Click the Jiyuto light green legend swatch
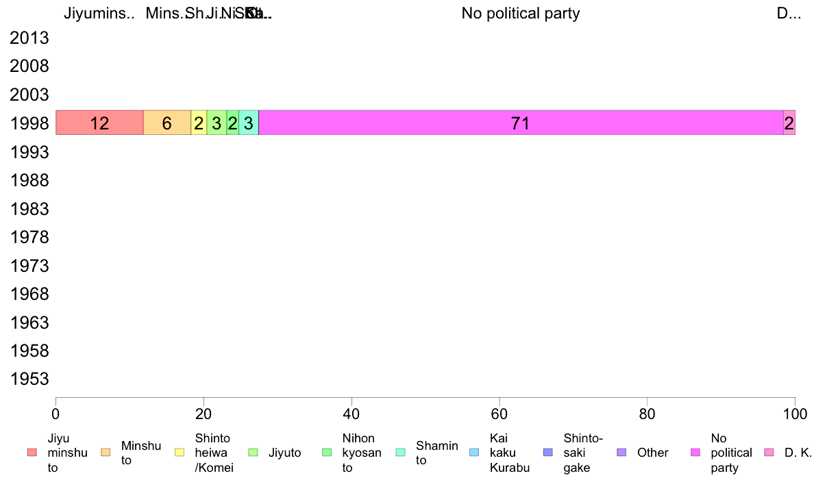Viewport: 814px width, 504px height. point(254,453)
